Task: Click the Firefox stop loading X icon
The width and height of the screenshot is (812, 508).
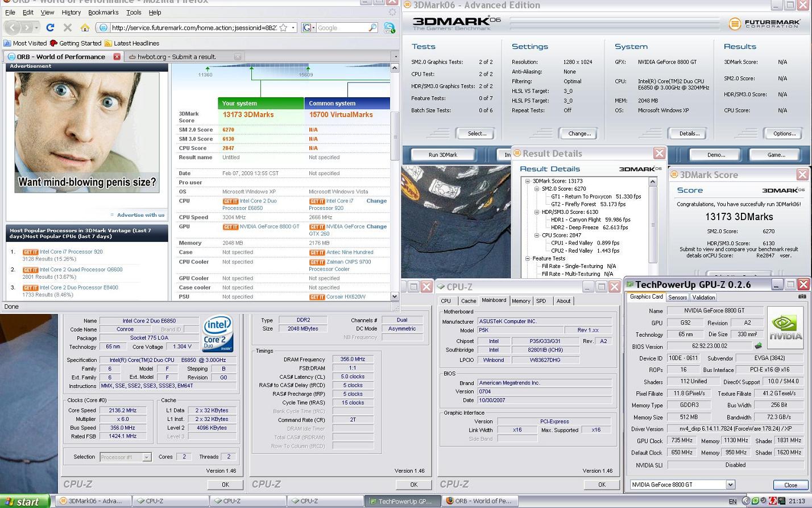Action: click(67, 27)
